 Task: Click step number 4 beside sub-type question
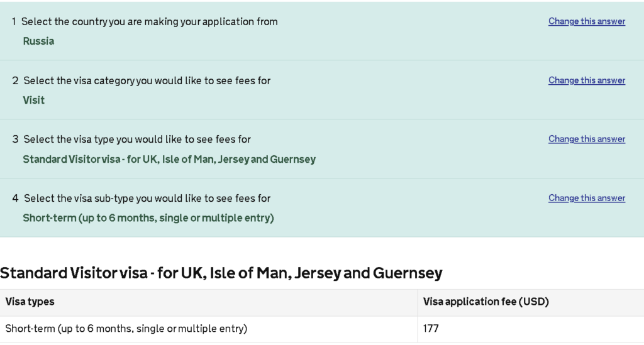[x=15, y=198]
